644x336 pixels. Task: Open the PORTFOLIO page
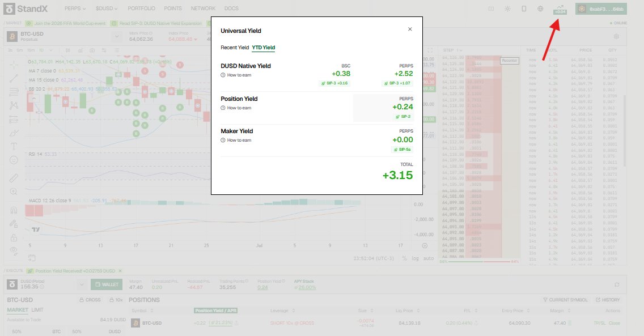click(x=141, y=8)
